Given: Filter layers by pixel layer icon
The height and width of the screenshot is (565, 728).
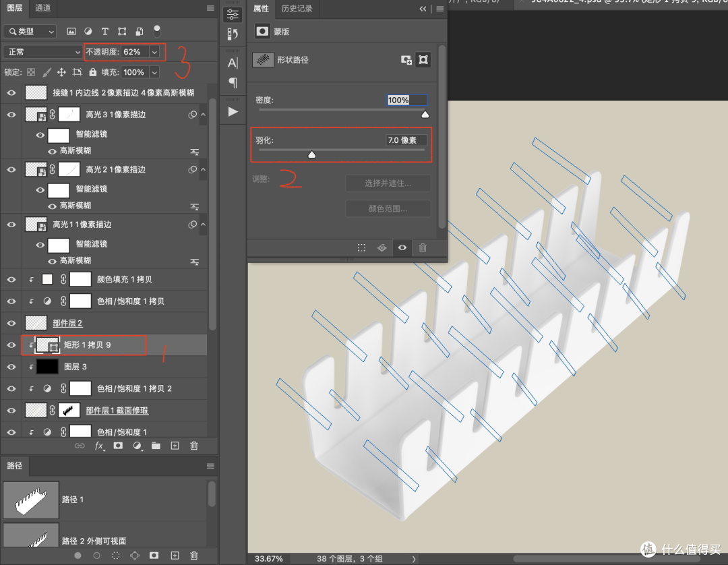Looking at the screenshot, I should (x=71, y=32).
